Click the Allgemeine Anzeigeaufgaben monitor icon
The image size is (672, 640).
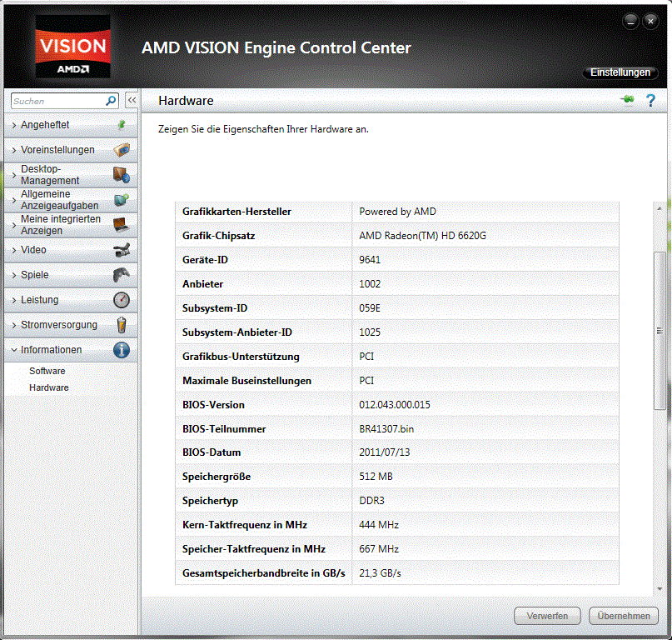coord(122,199)
